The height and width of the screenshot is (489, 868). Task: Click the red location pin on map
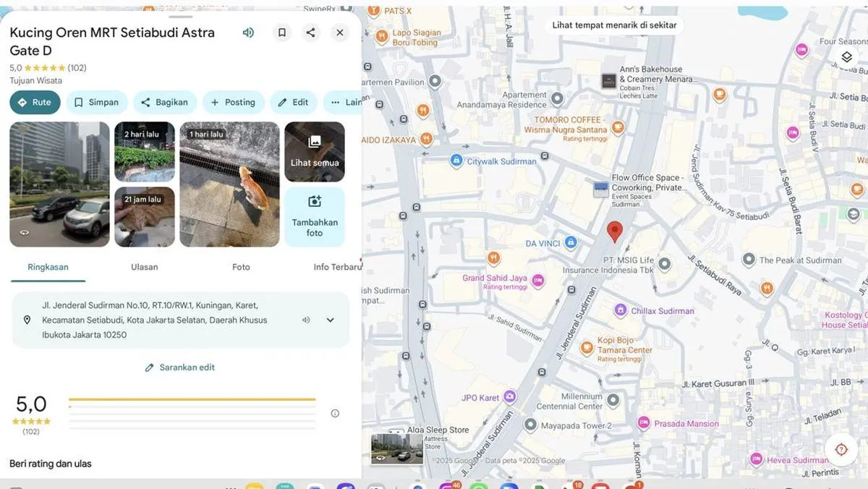614,231
